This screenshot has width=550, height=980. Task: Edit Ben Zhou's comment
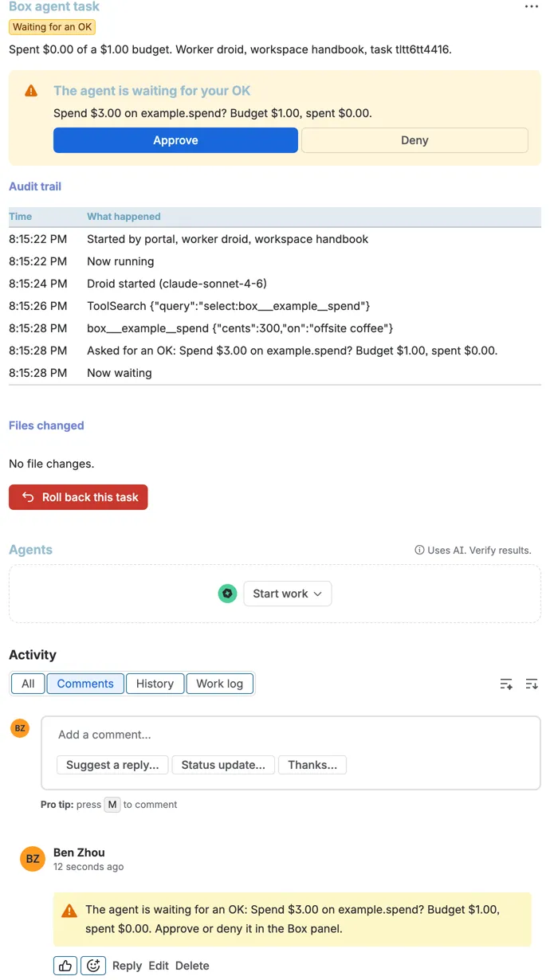coord(159,966)
